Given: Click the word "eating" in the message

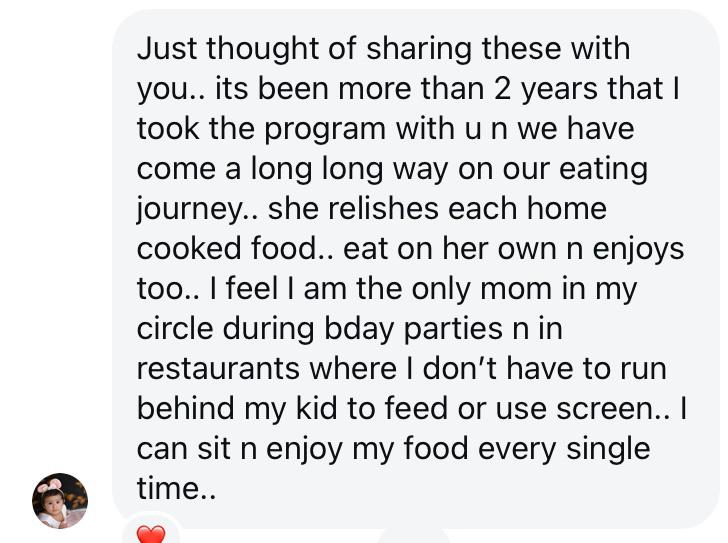Looking at the screenshot, I should (601, 169).
